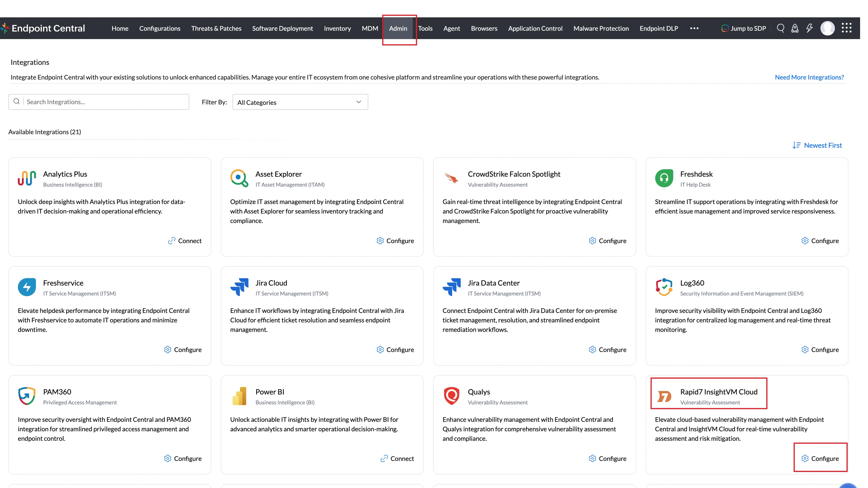The image size is (868, 488).
Task: Select the Admin tab
Action: click(398, 28)
